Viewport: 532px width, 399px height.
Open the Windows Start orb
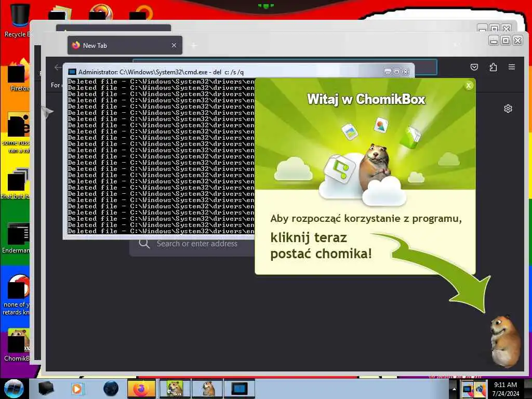14,389
